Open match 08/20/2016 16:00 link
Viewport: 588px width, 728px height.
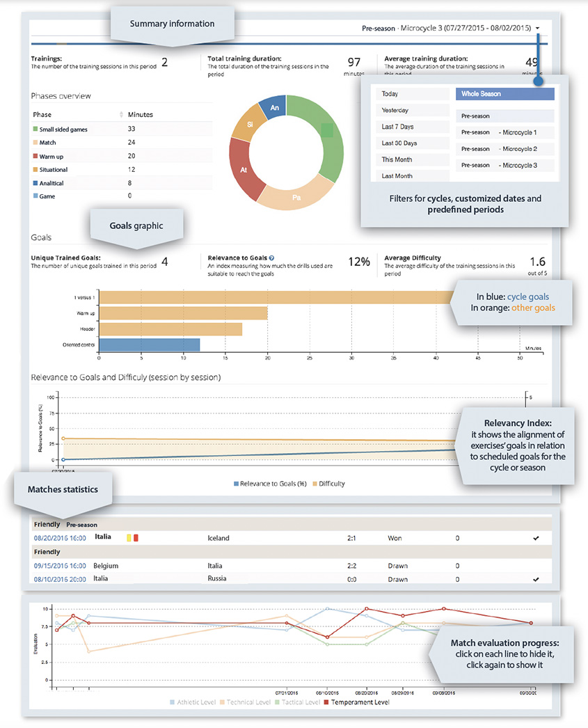(x=60, y=538)
